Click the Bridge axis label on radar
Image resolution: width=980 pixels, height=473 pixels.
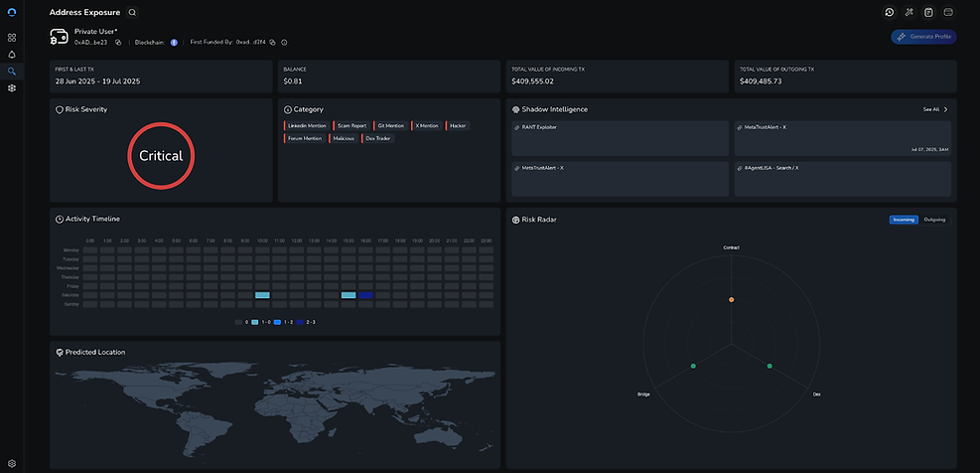click(x=643, y=394)
